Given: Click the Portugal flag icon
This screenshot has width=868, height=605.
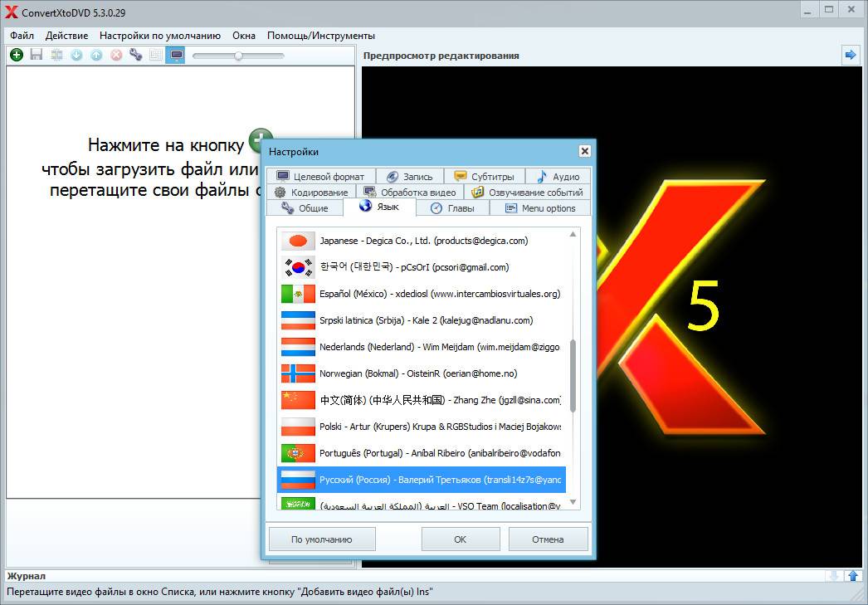Looking at the screenshot, I should click(298, 453).
